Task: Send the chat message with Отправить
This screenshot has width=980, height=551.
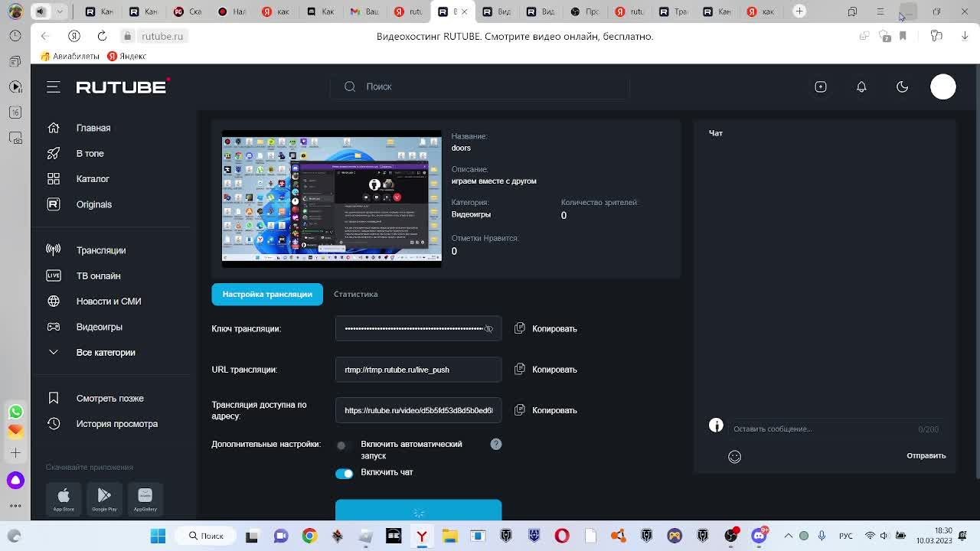Action: [926, 455]
